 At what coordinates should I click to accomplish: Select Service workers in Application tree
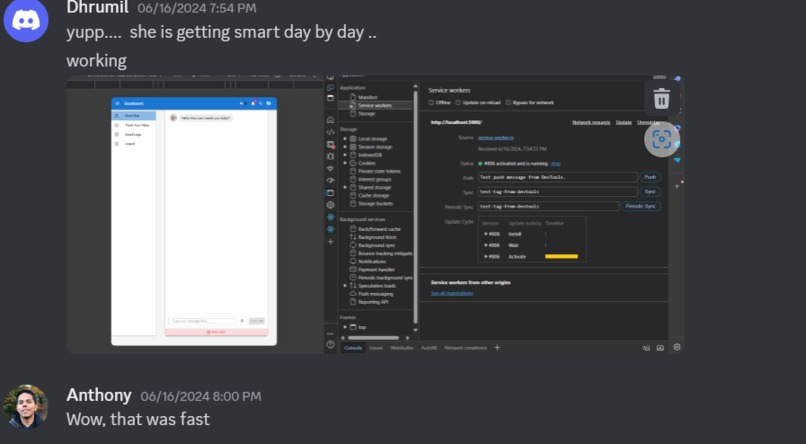(x=375, y=105)
